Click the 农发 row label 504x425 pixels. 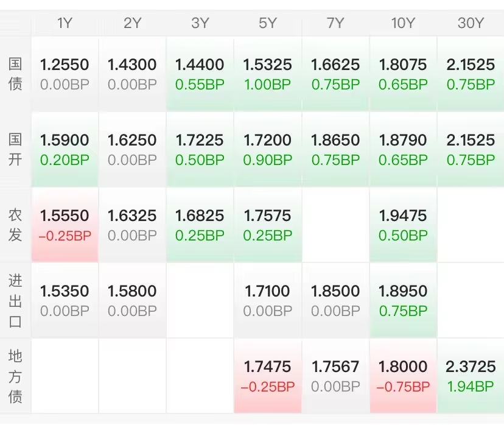(15, 225)
